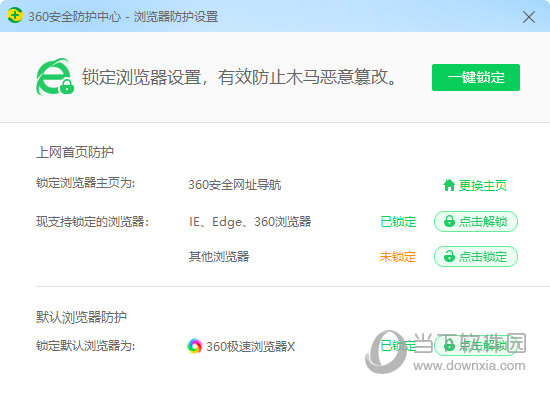Click 已锁定 status for IE、Edge、360浏览器
The image size is (550, 395).
(x=398, y=222)
